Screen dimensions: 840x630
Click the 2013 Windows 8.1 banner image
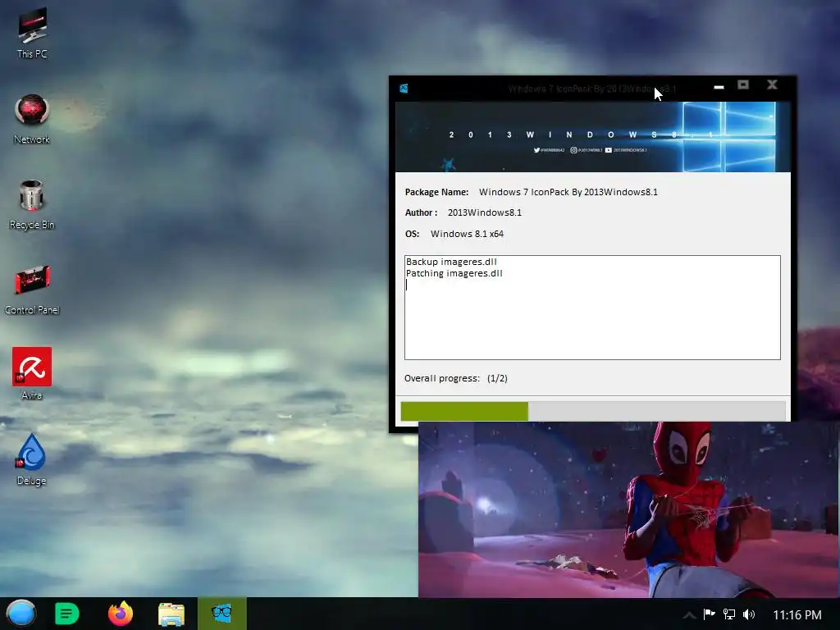tap(592, 137)
